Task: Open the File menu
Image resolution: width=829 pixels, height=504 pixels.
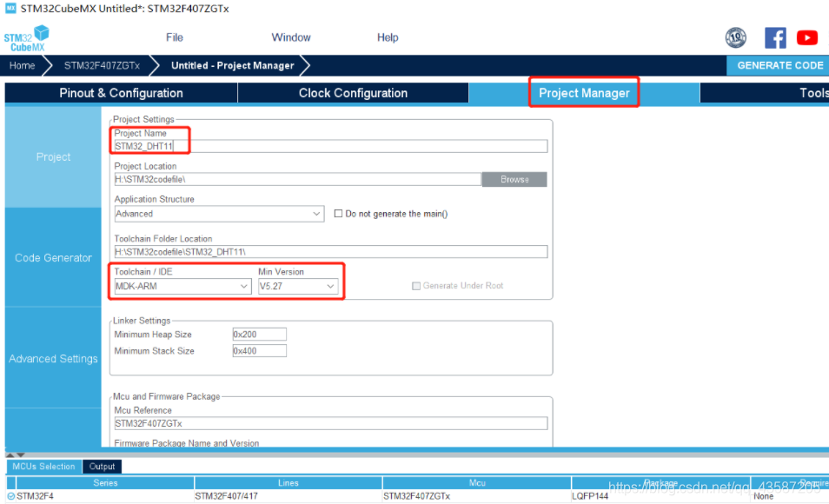Action: (x=175, y=37)
